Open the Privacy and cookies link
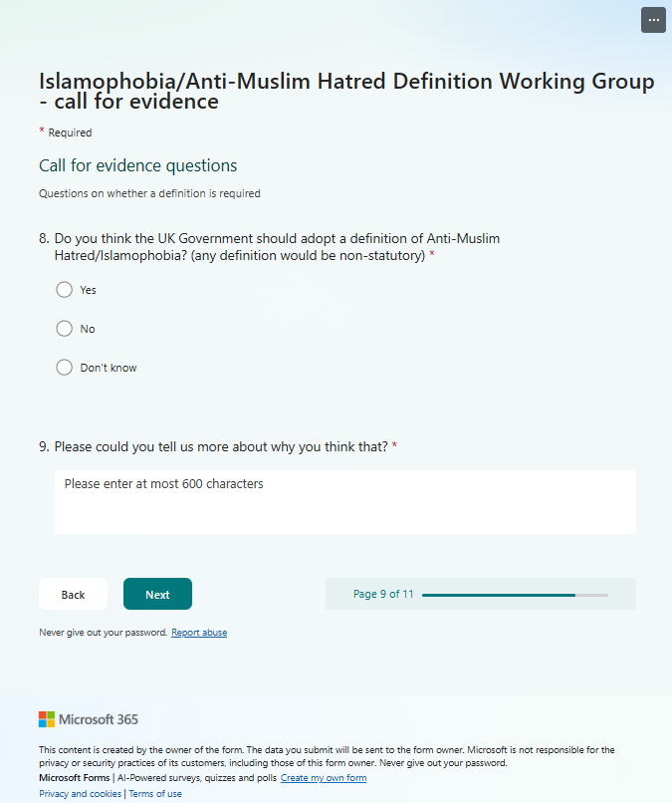672x803 pixels. 81,794
